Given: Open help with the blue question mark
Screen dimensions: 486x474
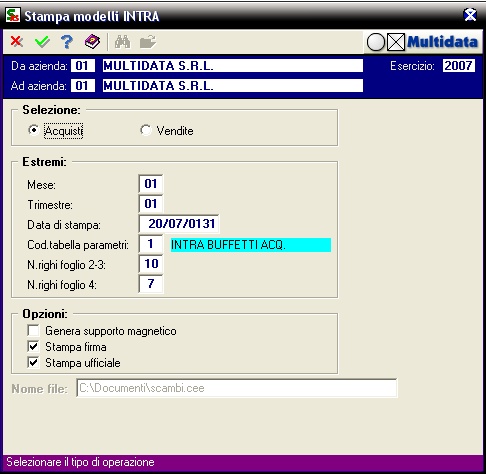Looking at the screenshot, I should pos(67,42).
